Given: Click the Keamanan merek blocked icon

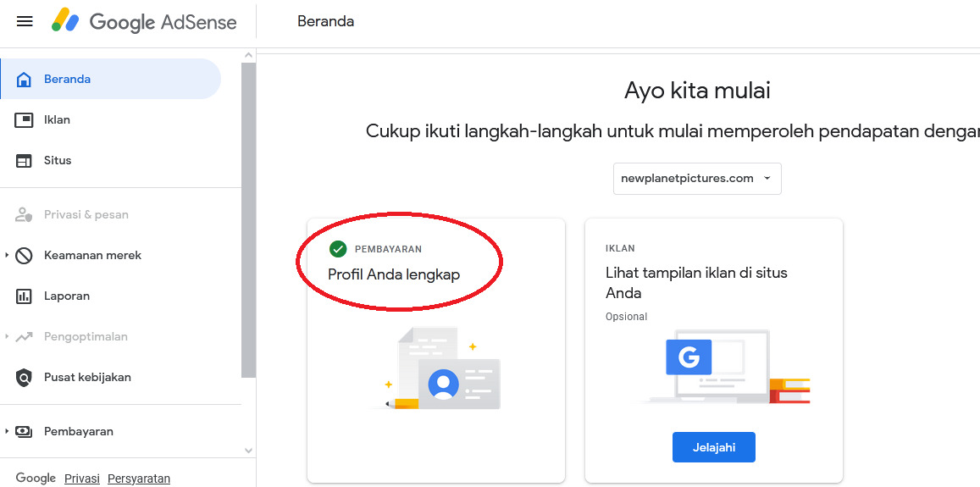Looking at the screenshot, I should (24, 256).
